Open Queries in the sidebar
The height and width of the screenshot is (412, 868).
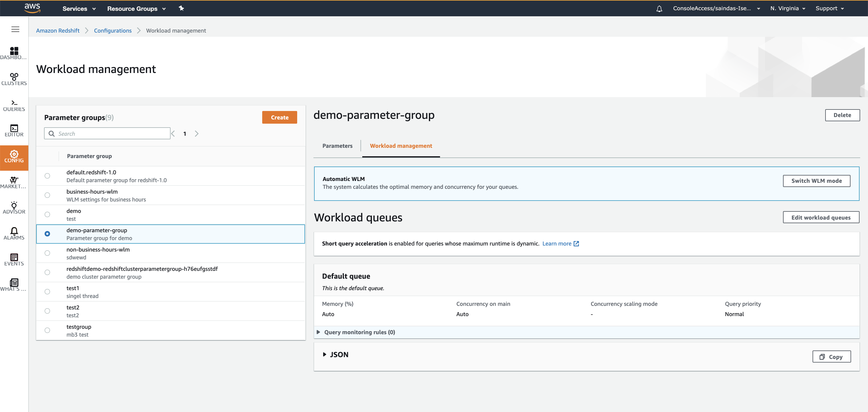point(14,105)
